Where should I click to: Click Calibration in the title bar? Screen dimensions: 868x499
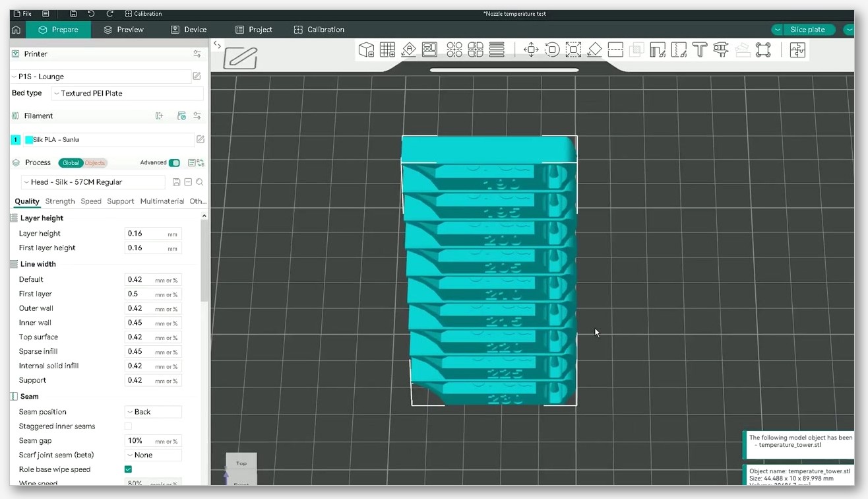143,13
